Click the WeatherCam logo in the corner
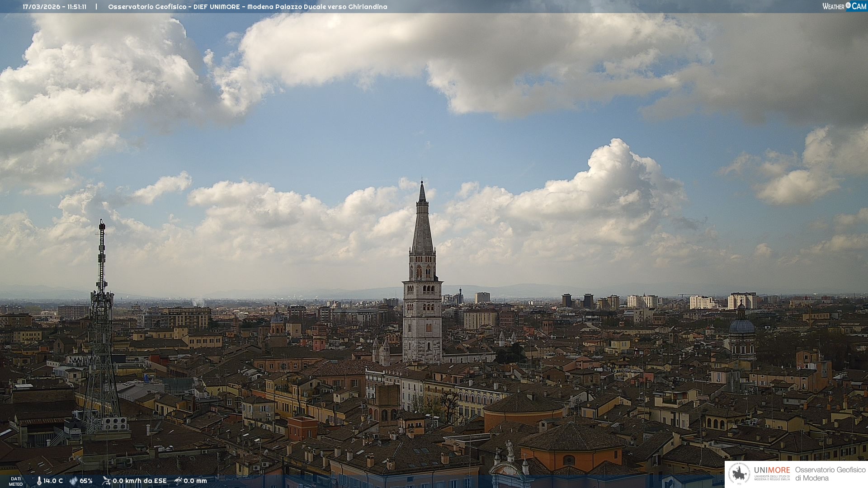Viewport: 868px width, 488px height. [844, 6]
